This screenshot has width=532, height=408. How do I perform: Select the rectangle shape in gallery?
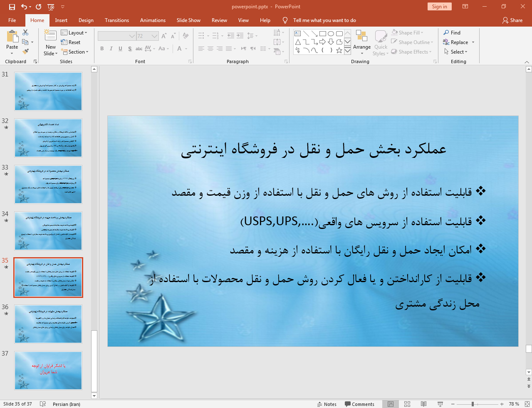coord(323,34)
